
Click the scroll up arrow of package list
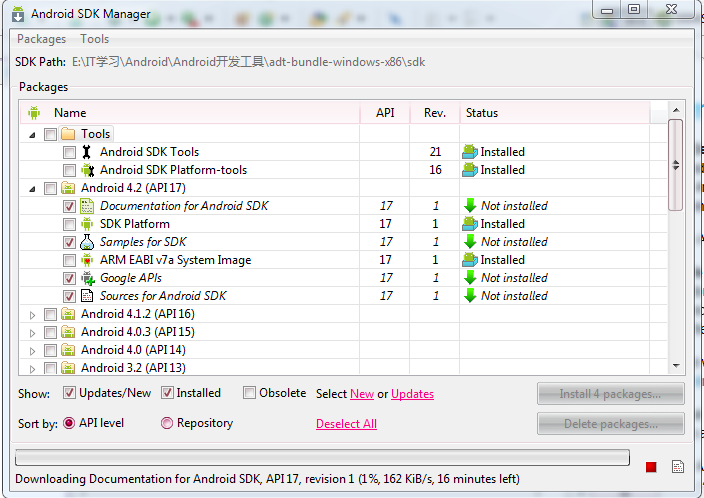tap(676, 110)
